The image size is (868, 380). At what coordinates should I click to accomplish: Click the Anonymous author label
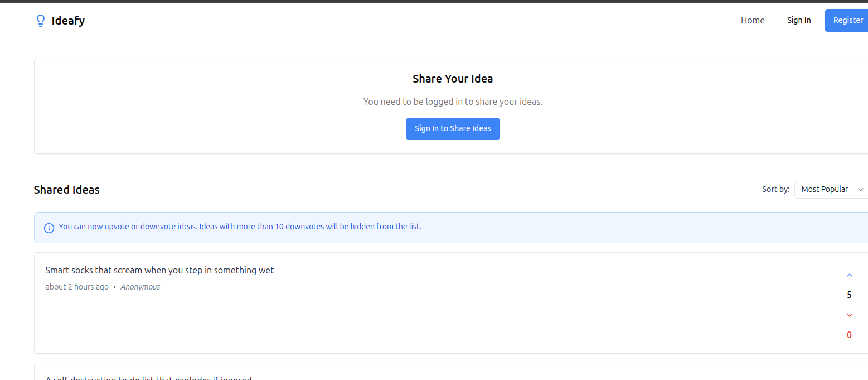click(140, 287)
